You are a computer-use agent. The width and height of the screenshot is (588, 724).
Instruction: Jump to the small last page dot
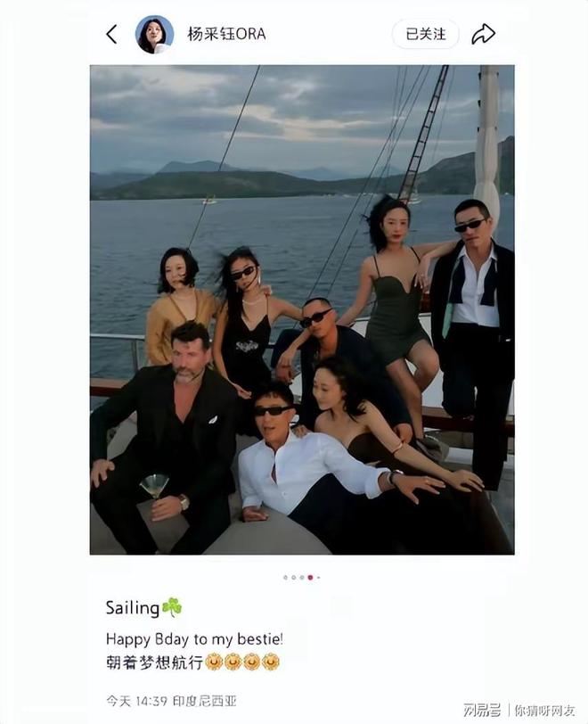(318, 577)
